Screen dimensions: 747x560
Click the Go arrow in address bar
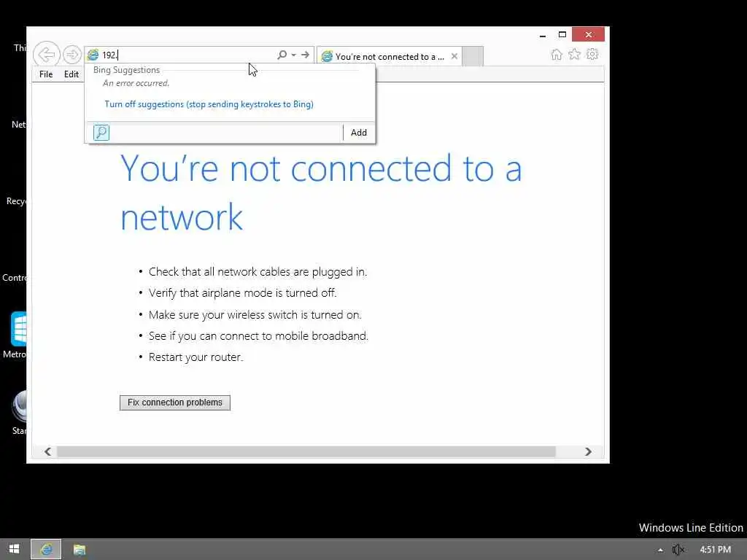306,55
